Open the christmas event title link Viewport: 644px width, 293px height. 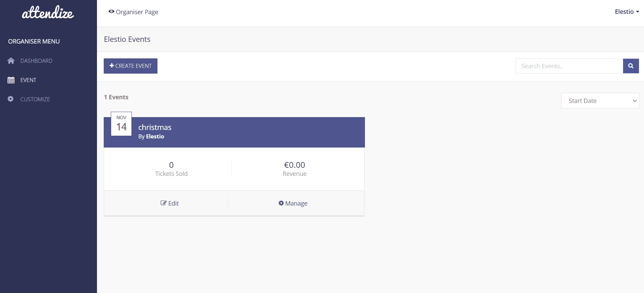point(155,127)
